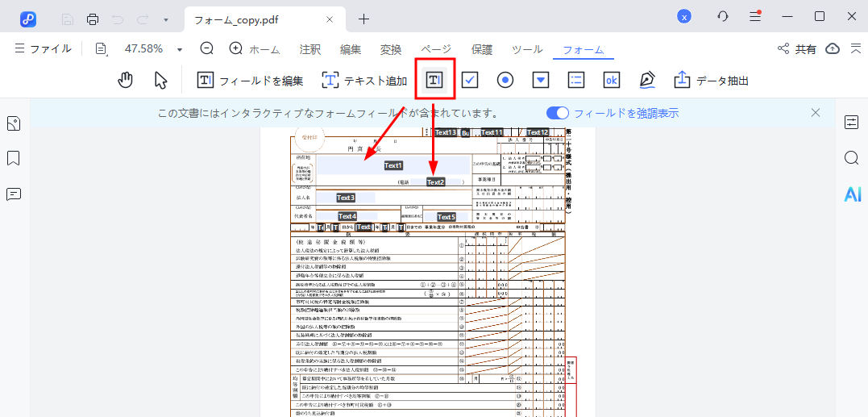The height and width of the screenshot is (417, 868).
Task: Click the undo arrow icon
Action: pos(118,19)
